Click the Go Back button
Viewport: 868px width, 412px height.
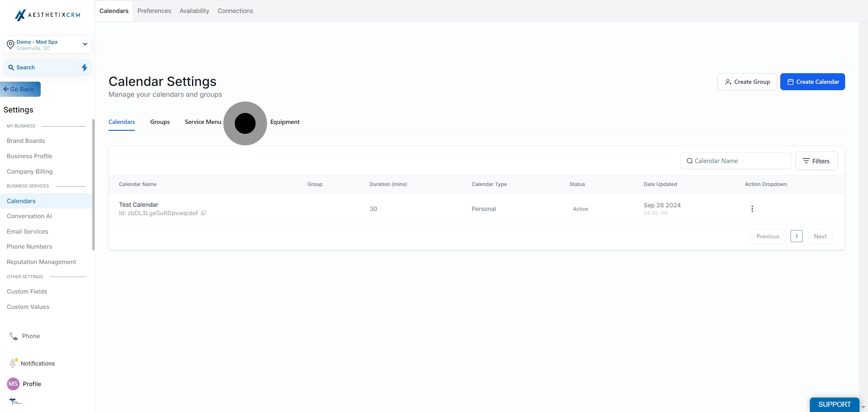pos(20,89)
